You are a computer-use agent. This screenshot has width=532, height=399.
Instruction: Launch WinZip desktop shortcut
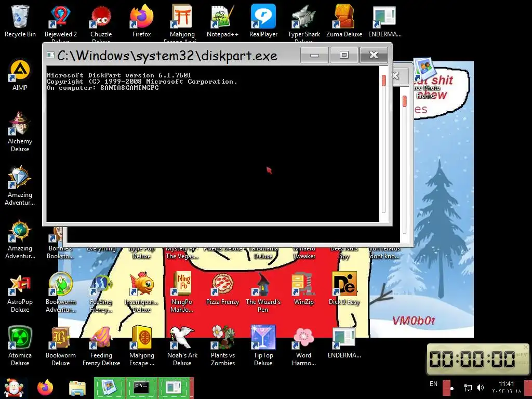(303, 288)
